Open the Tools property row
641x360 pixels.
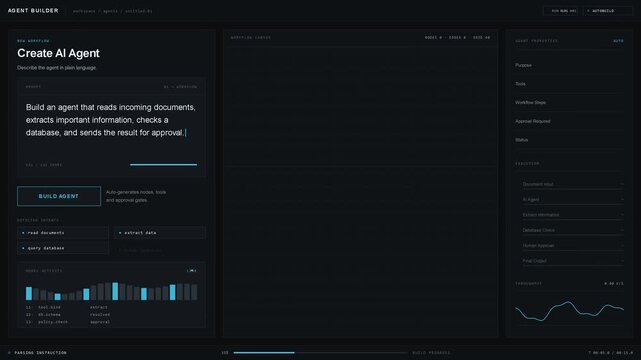coord(569,84)
